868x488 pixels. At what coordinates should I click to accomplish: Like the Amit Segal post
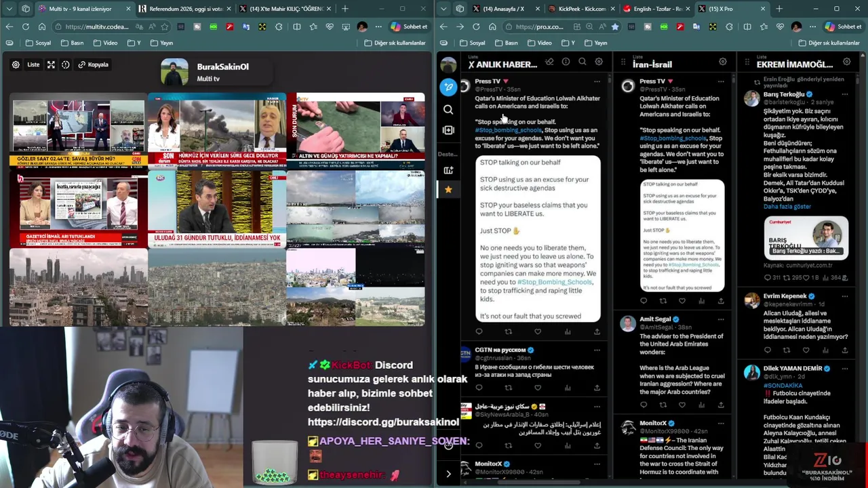coord(682,405)
